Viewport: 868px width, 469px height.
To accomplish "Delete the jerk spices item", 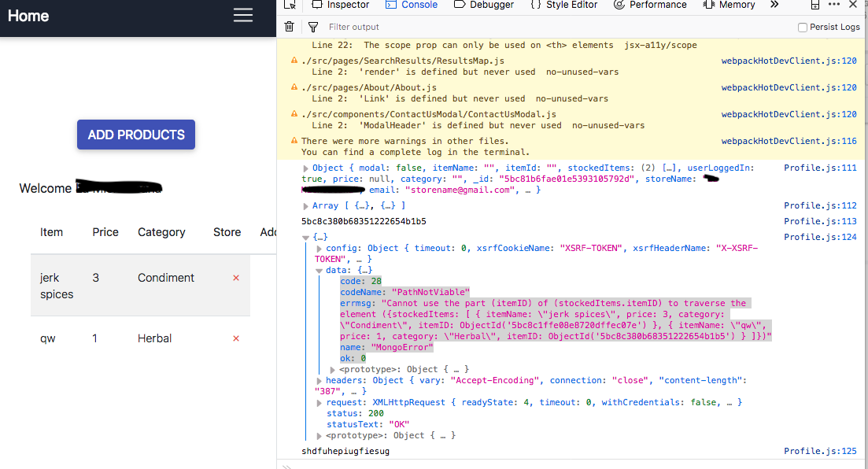I will point(236,278).
